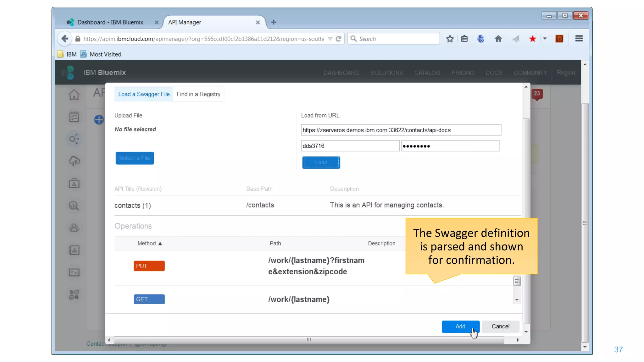Screen dimensions: 644x362
Task: Open the checklist calendar icon in the sidebar
Action: click(x=74, y=117)
